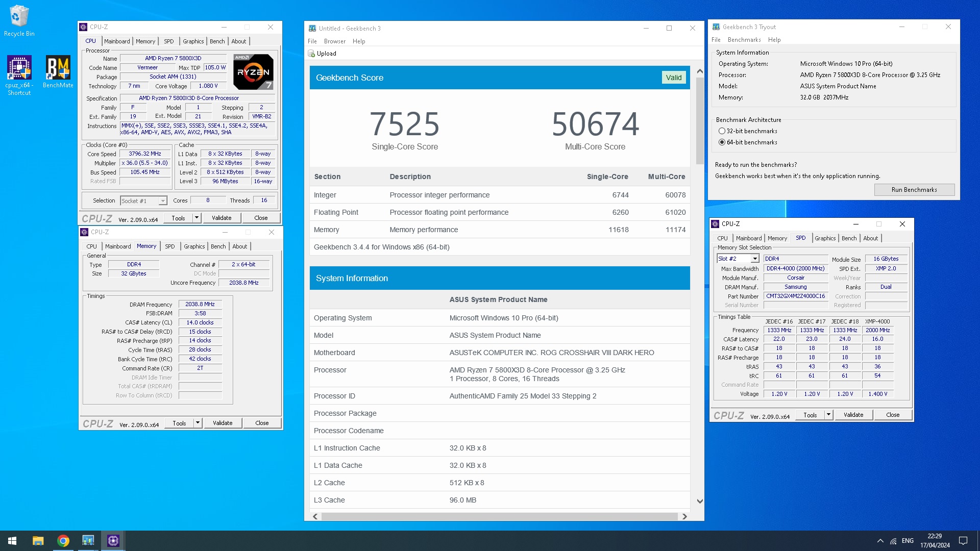Open Memory tab in SPD CPU-Z window

[x=777, y=238]
